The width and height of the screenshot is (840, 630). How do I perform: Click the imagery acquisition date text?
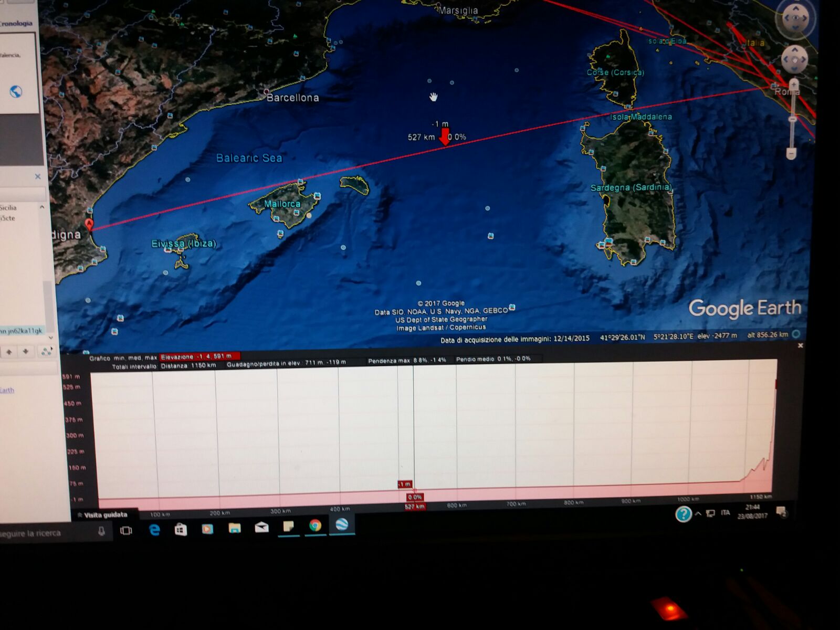(515, 339)
